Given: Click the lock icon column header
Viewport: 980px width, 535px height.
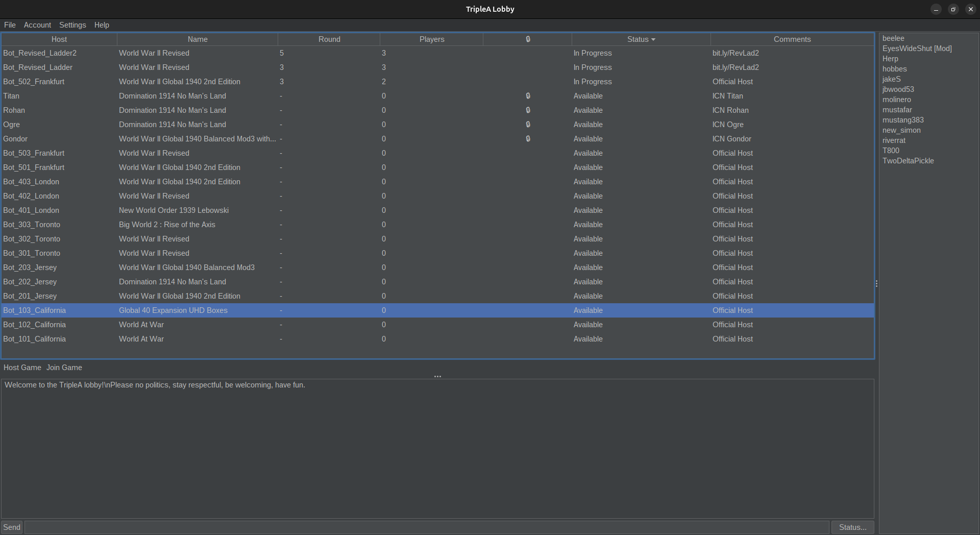Looking at the screenshot, I should point(527,39).
